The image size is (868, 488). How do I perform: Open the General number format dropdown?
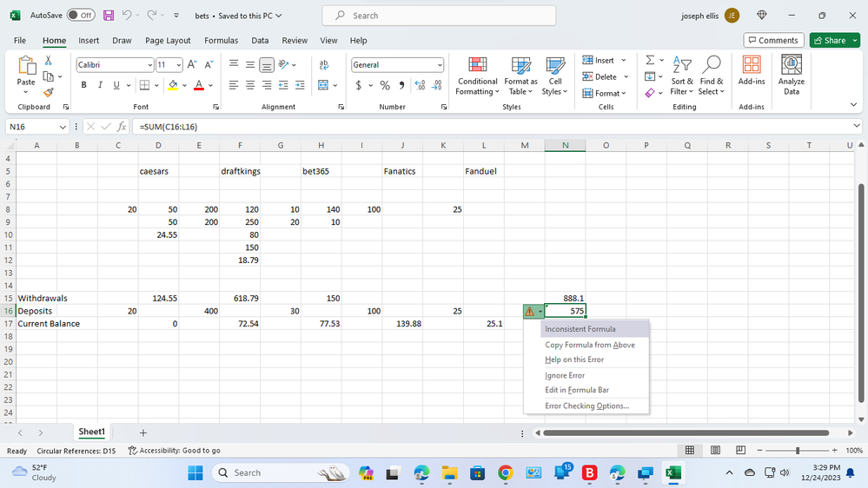[x=440, y=65]
